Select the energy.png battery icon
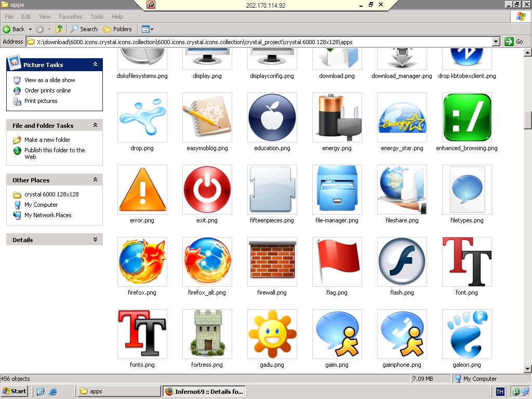The image size is (532, 399). [x=337, y=117]
